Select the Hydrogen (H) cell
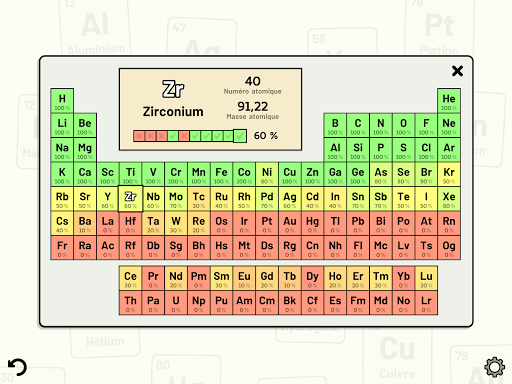Image resolution: width=512 pixels, height=384 pixels. pos(62,101)
